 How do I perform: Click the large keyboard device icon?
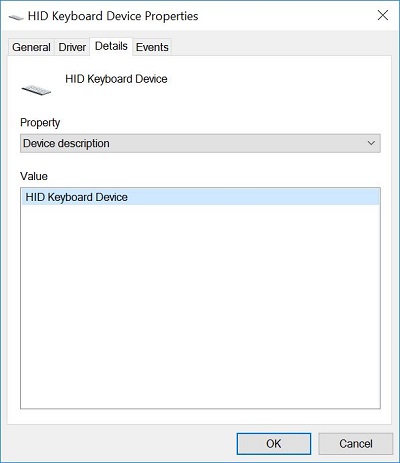(36, 89)
